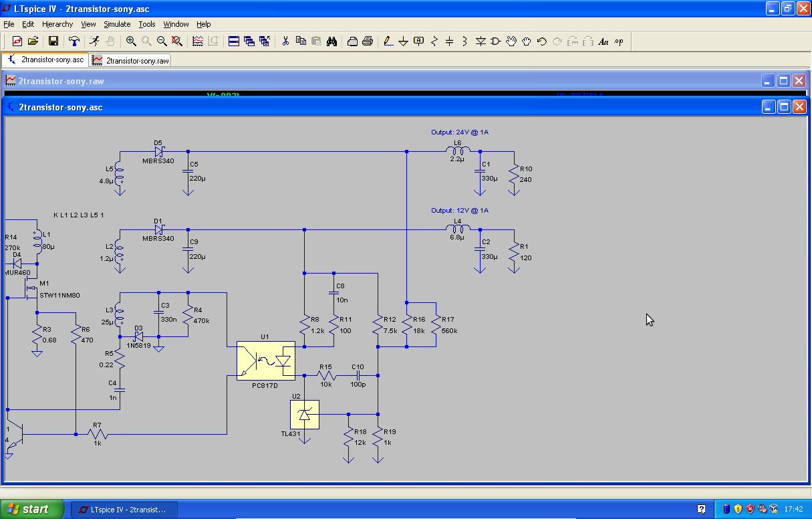Open the SPICE directive .op tool

pyautogui.click(x=619, y=41)
